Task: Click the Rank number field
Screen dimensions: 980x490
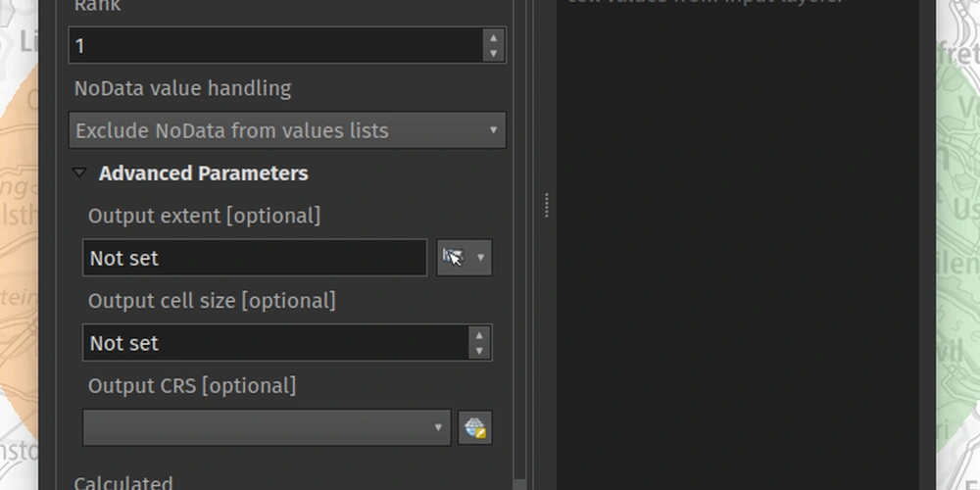Action: pos(276,46)
